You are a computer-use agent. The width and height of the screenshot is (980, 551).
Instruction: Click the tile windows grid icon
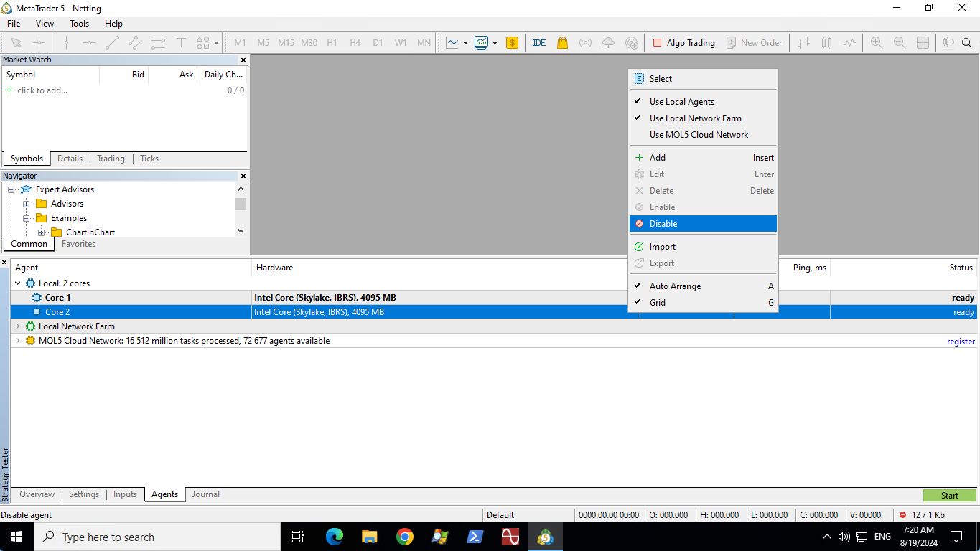pyautogui.click(x=923, y=43)
